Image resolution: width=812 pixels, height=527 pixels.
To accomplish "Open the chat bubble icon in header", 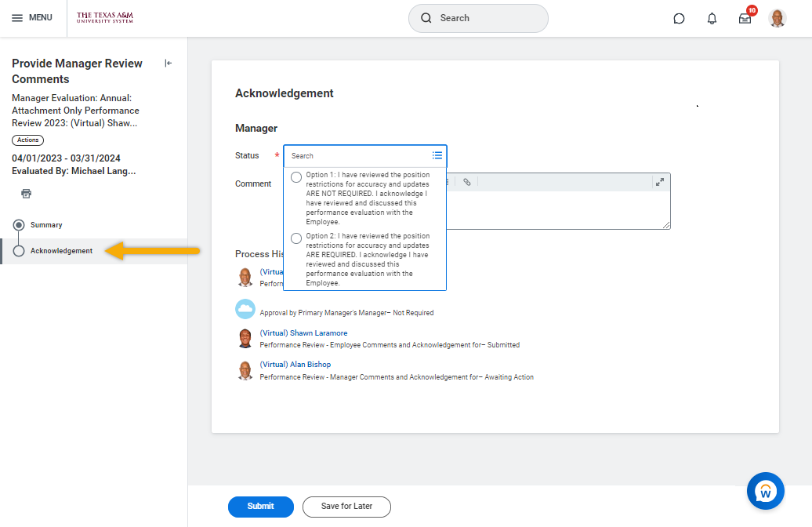I will (679, 18).
